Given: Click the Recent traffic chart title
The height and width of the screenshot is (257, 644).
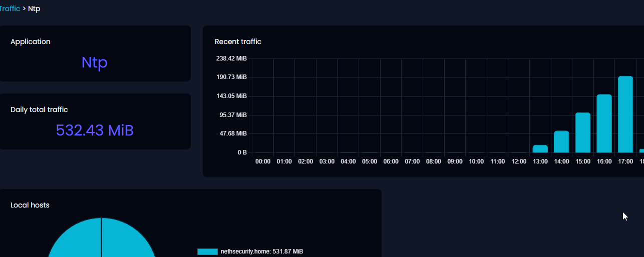Looking at the screenshot, I should (238, 41).
